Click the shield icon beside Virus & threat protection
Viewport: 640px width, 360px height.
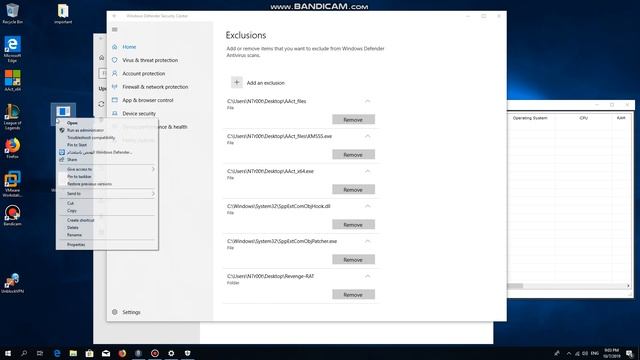[115, 60]
